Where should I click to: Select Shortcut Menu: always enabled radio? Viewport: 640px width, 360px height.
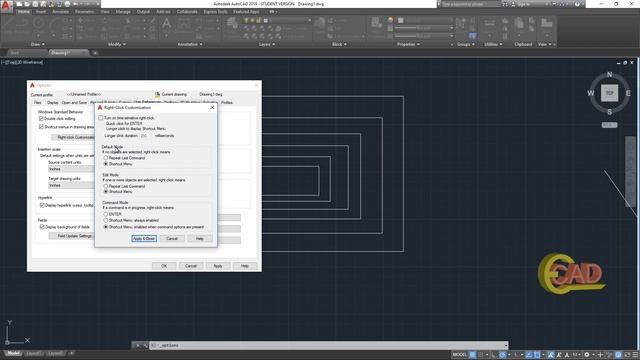[106, 220]
